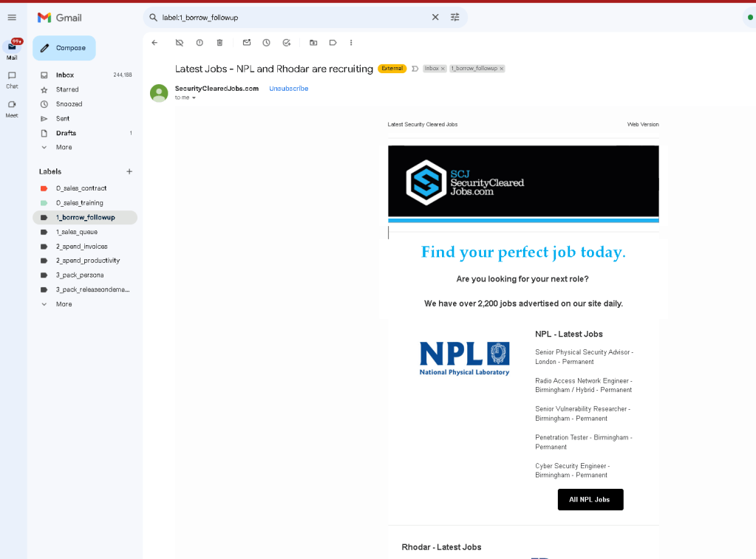Open the Labels tag icon in the toolbar

coord(333,43)
